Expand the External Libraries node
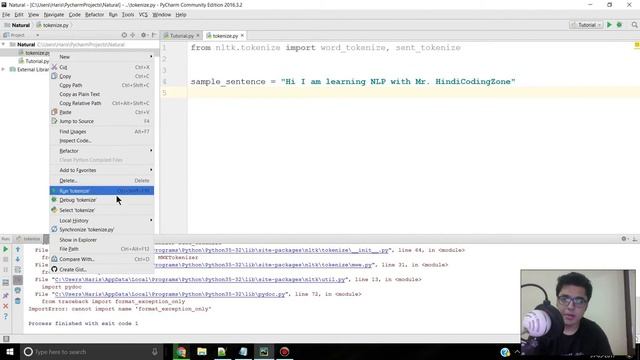Screen dimensions: 640x360 click(x=4, y=69)
